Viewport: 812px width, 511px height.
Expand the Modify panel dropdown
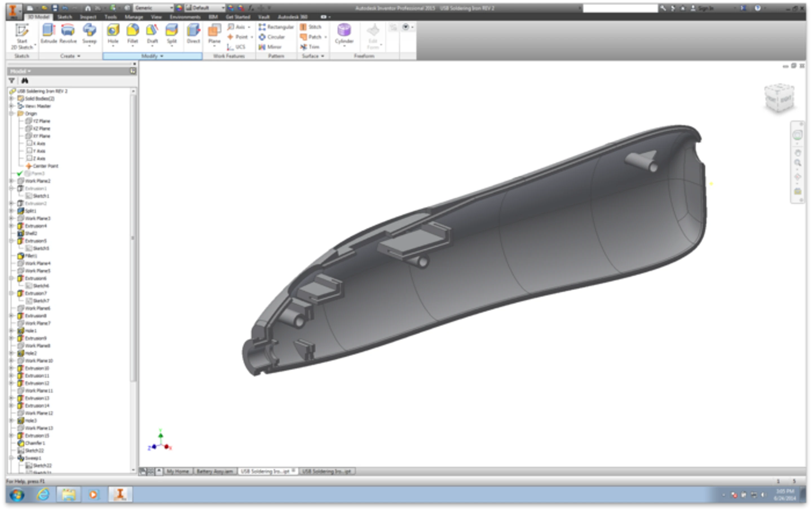tap(153, 56)
